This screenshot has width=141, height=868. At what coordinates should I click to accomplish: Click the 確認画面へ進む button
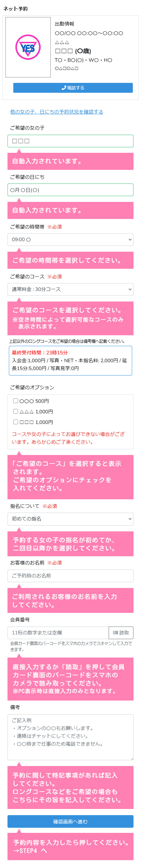(70, 822)
